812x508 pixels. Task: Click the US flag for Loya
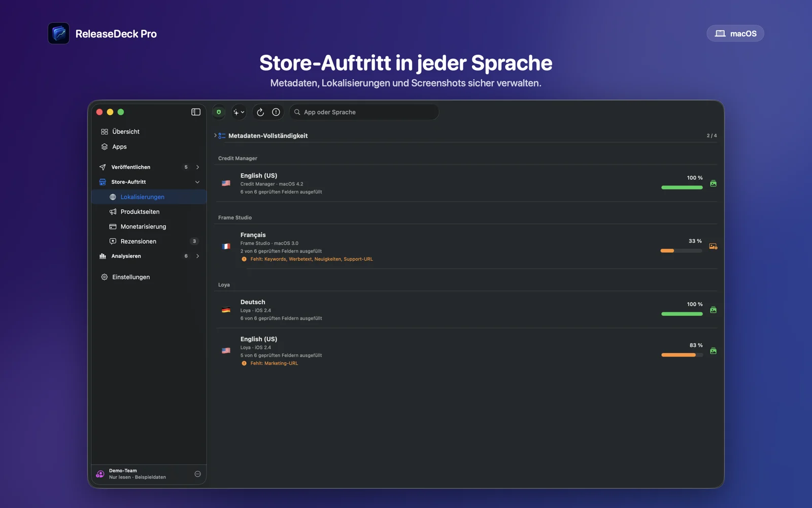tap(226, 351)
